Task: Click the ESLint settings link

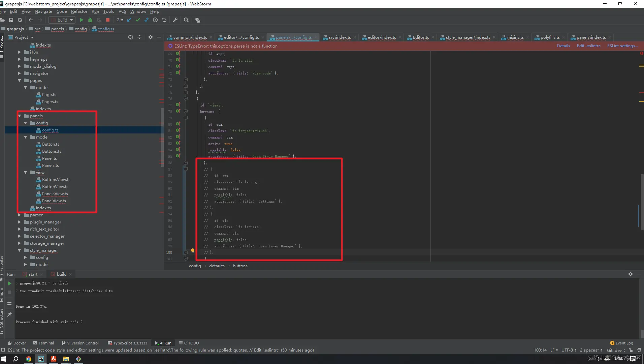Action: click(x=622, y=46)
